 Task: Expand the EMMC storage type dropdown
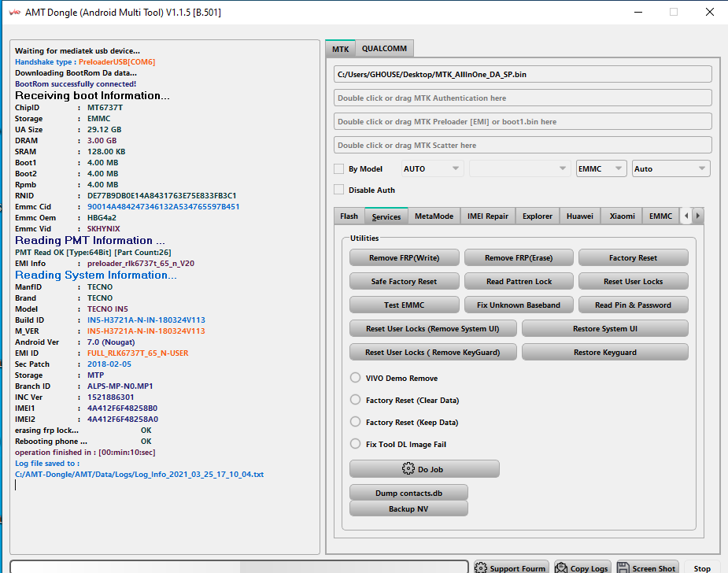(601, 168)
